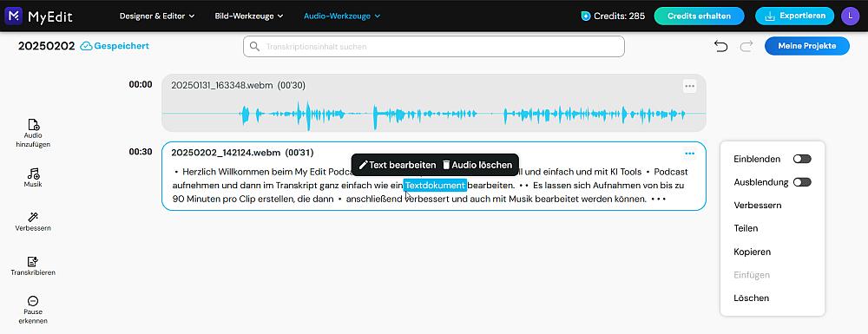
Task: Click Audio löschen in popup
Action: [477, 165]
